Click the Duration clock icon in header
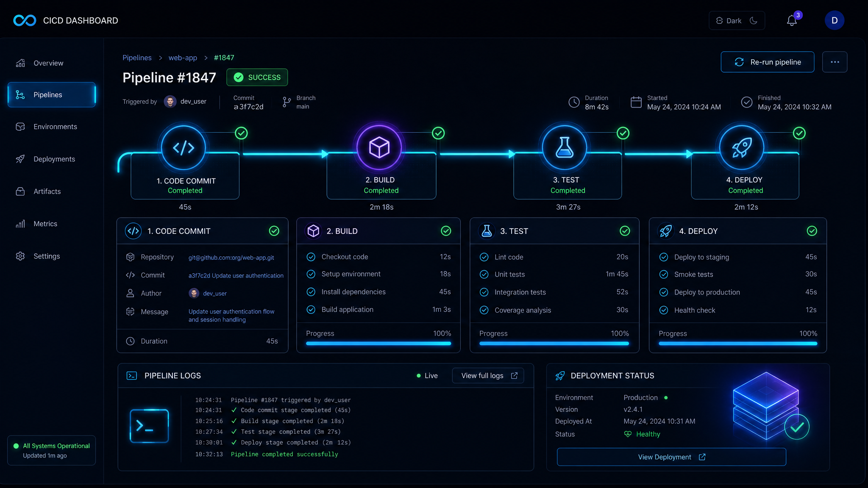 [574, 102]
